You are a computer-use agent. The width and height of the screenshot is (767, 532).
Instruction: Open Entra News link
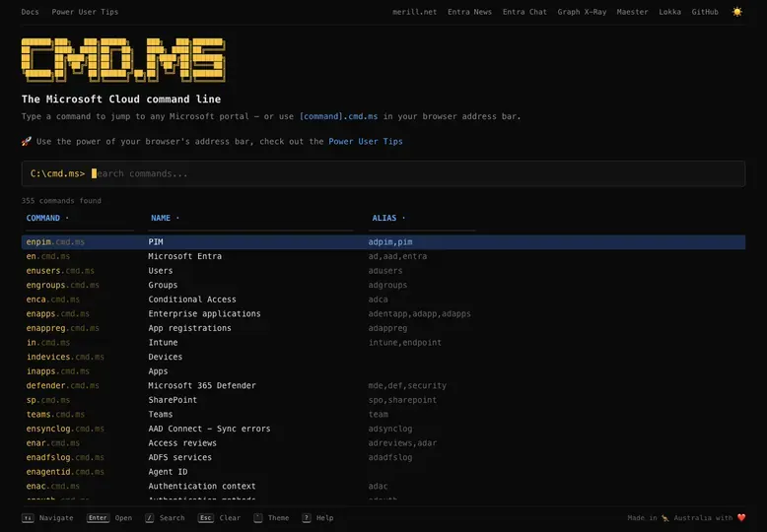469,12
